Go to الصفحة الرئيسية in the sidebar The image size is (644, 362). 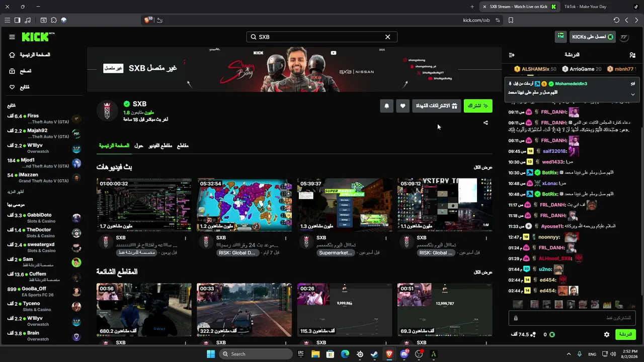pos(30,55)
